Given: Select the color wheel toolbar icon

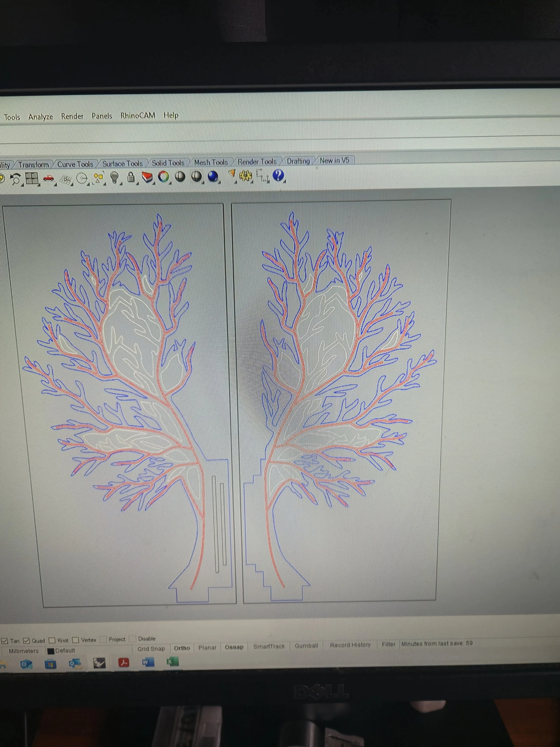Looking at the screenshot, I should pos(164,176).
